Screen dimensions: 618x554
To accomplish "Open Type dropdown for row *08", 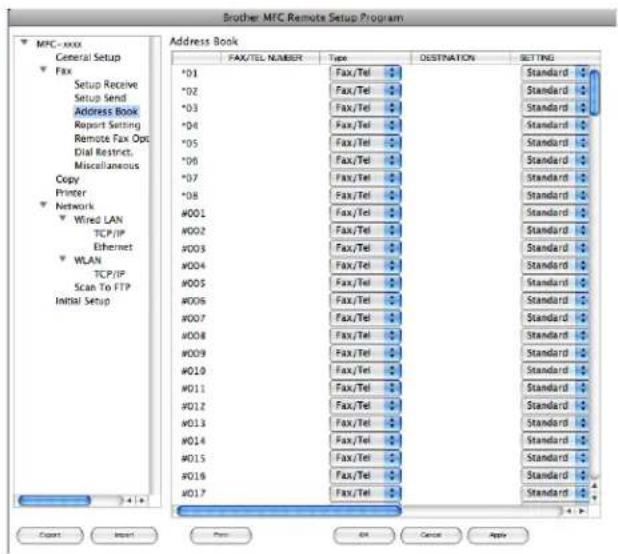I will coord(366,195).
